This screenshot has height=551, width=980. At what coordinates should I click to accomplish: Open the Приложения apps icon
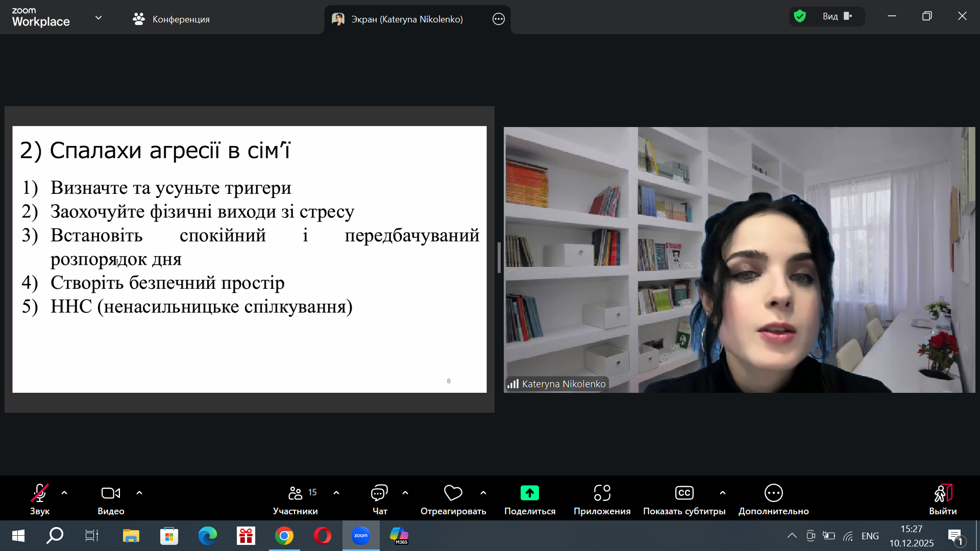point(602,493)
